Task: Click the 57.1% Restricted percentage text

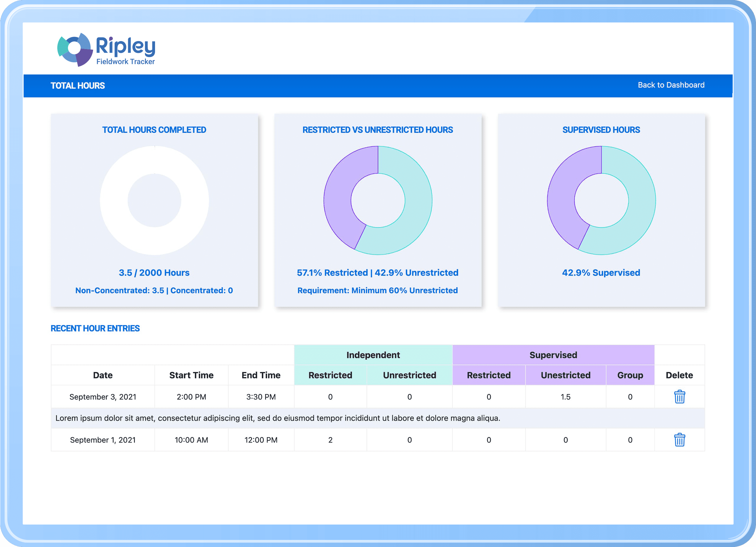Action: point(332,272)
